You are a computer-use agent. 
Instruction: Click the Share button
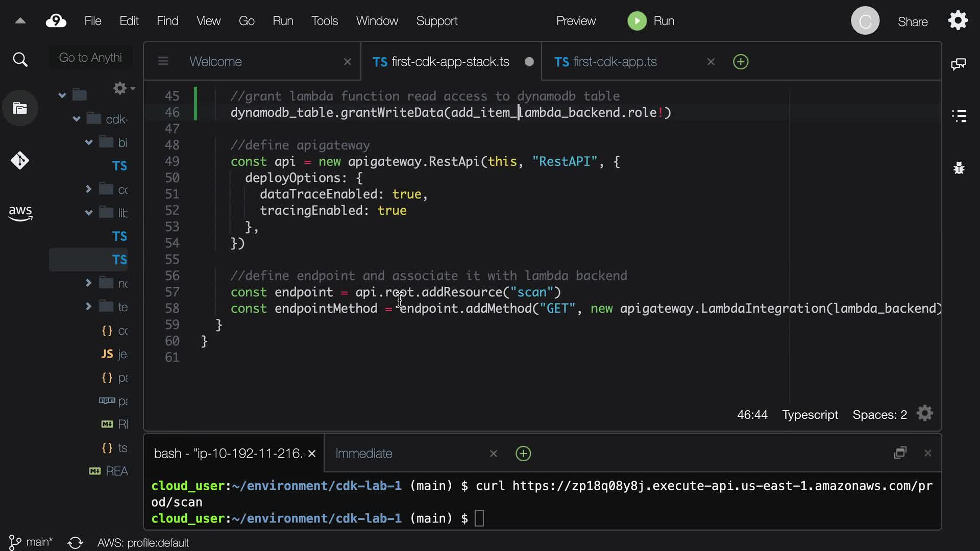click(x=913, y=22)
